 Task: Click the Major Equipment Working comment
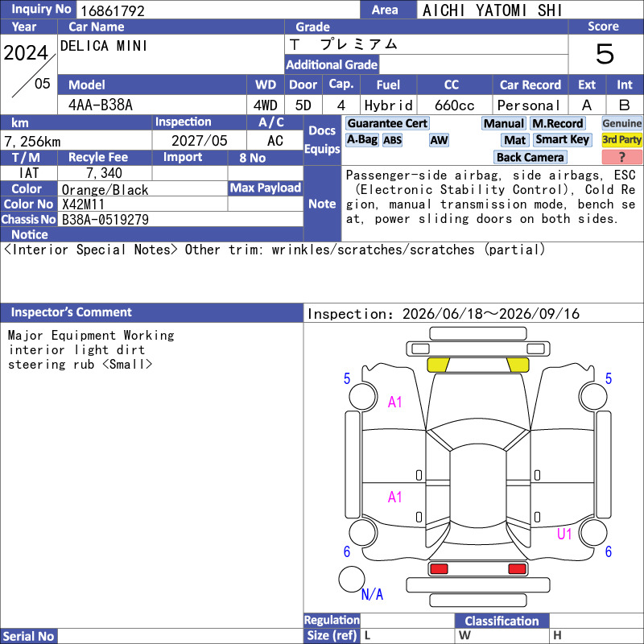tap(91, 335)
